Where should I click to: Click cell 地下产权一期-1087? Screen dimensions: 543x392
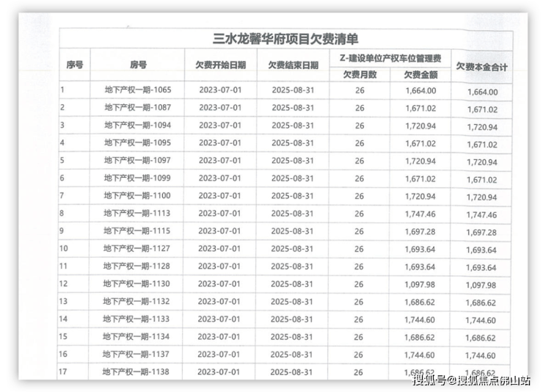[138, 107]
